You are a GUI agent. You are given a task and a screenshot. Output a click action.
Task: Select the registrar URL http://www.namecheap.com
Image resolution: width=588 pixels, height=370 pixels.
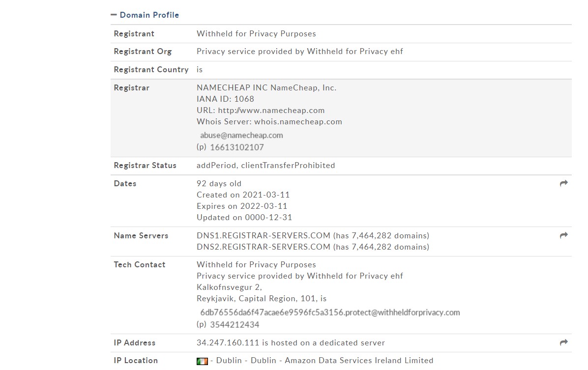(271, 110)
